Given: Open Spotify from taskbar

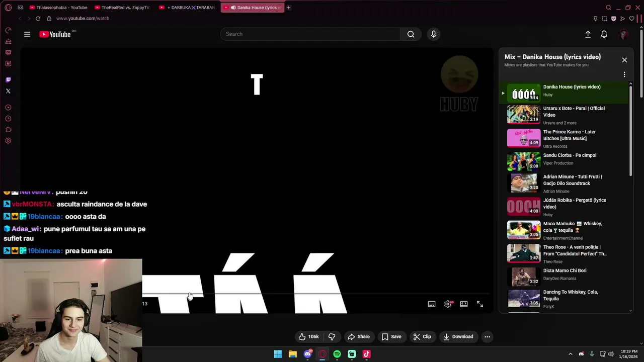Looking at the screenshot, I should pos(337,354).
